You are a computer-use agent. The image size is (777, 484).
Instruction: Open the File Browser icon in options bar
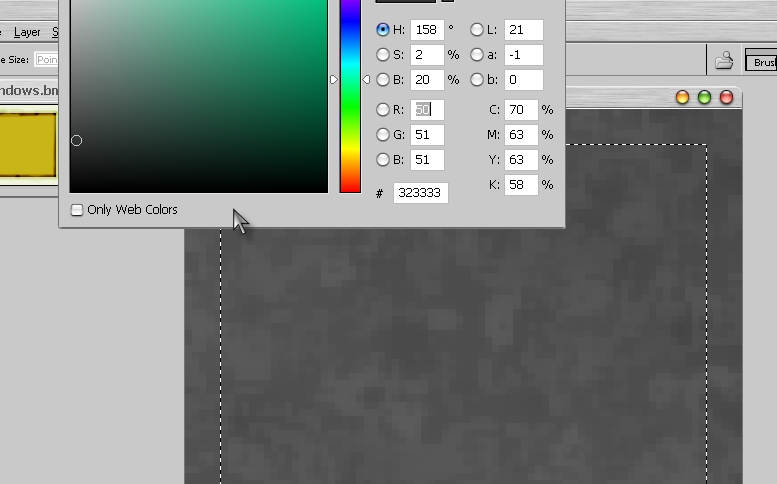tap(724, 61)
